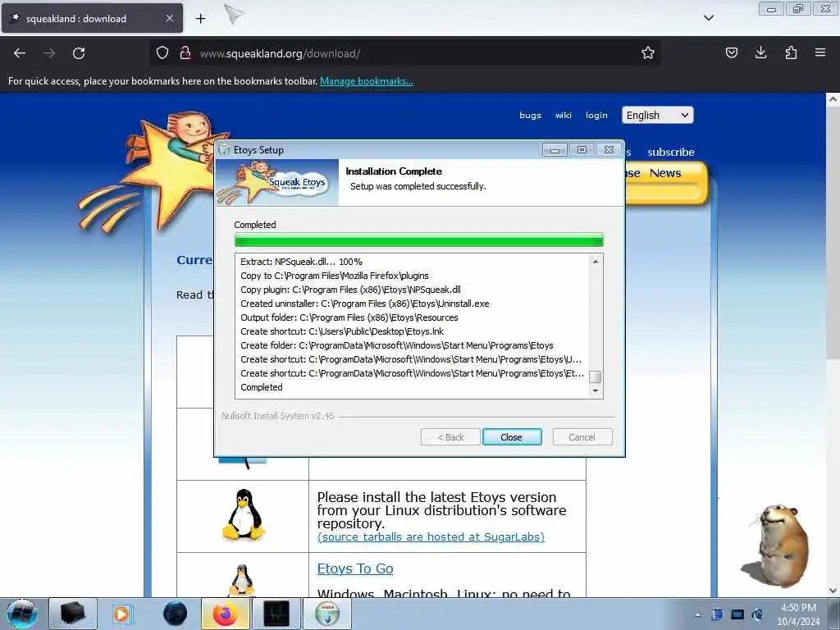
Task: Open the Manage bookmarks link
Action: (x=367, y=81)
